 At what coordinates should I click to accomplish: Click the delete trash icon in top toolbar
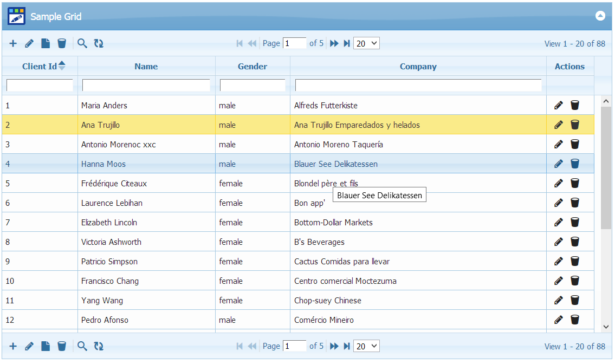pyautogui.click(x=62, y=44)
